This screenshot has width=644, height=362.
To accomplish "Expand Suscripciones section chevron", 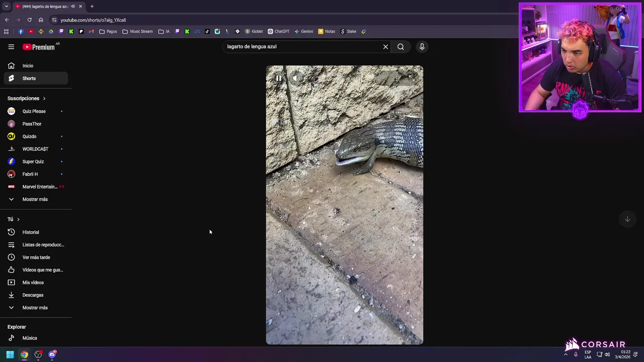I will coord(44,99).
